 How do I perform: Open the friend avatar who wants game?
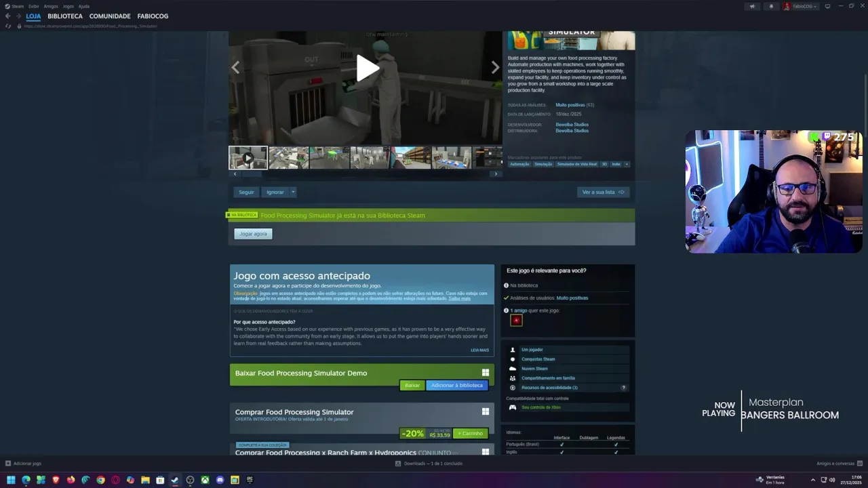click(516, 321)
